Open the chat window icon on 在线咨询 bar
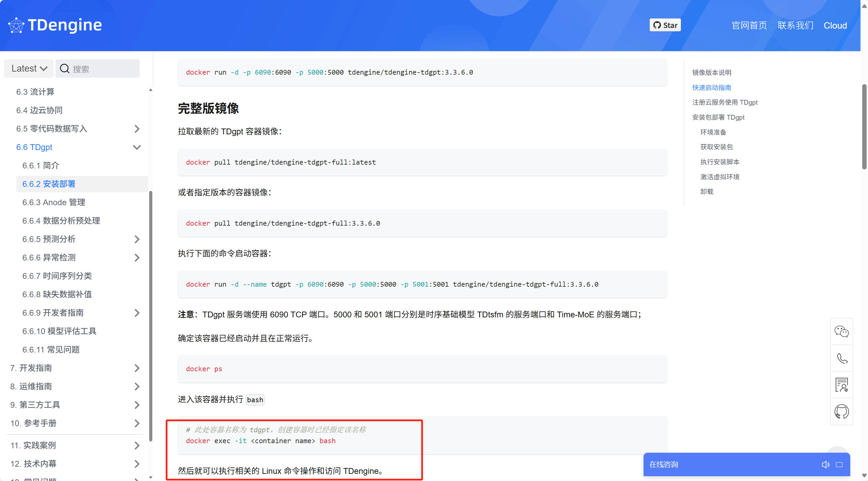The image size is (868, 481). click(x=839, y=464)
